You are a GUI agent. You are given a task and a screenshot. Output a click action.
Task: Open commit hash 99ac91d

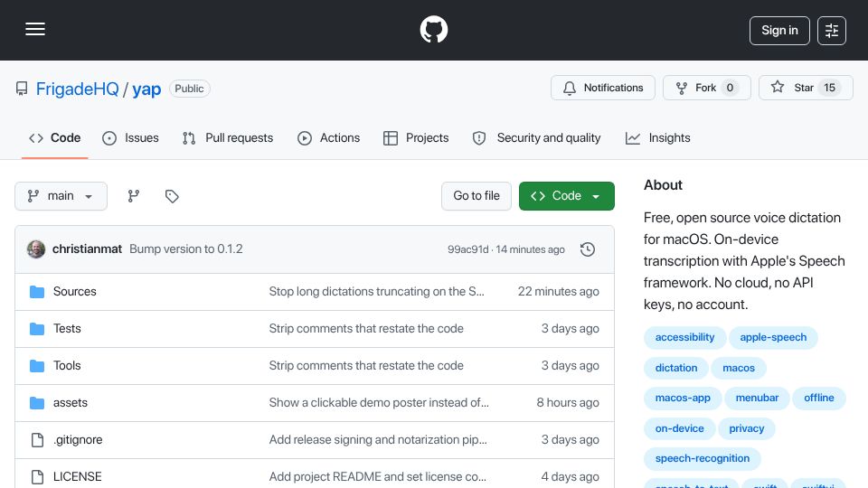(468, 249)
